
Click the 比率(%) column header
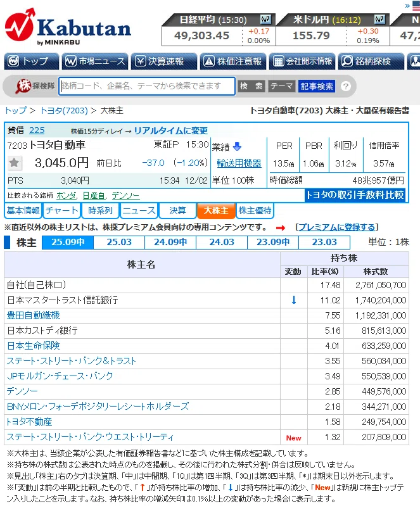pos(325,272)
